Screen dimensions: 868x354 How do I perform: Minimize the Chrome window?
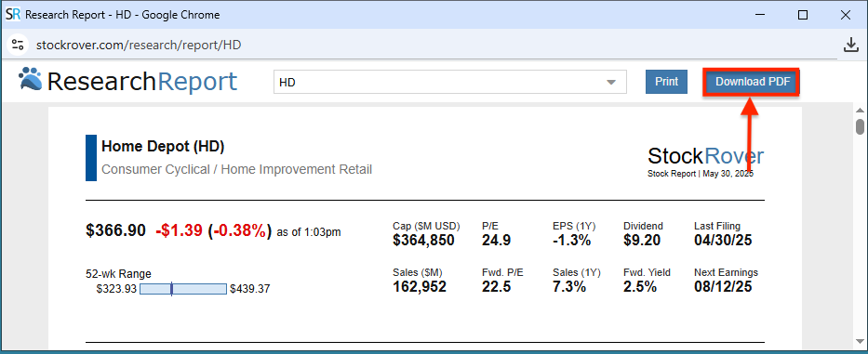(x=759, y=15)
